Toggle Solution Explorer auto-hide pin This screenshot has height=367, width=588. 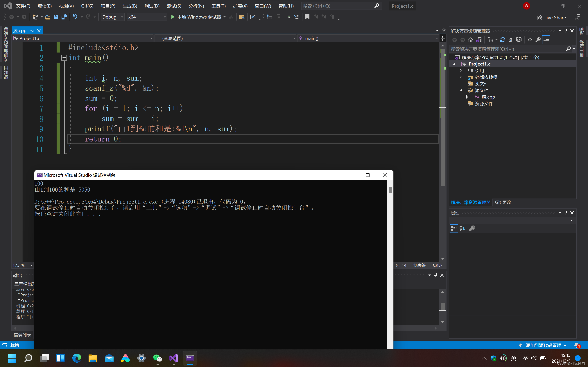tap(566, 31)
